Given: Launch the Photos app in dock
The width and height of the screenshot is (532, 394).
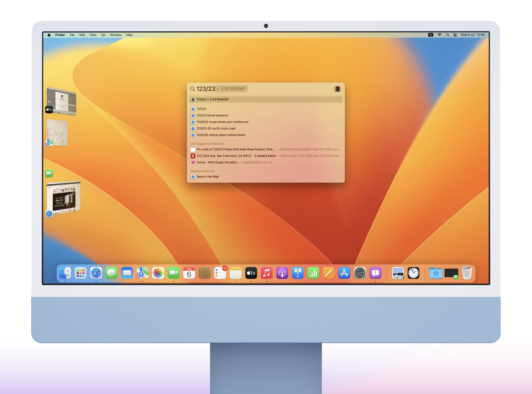Looking at the screenshot, I should coord(158,273).
